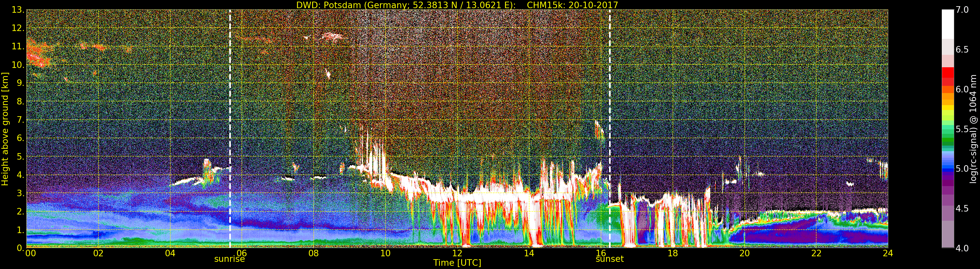980x269 pixels.
Task: Click the '04' time axis tick label
Action: pos(170,253)
